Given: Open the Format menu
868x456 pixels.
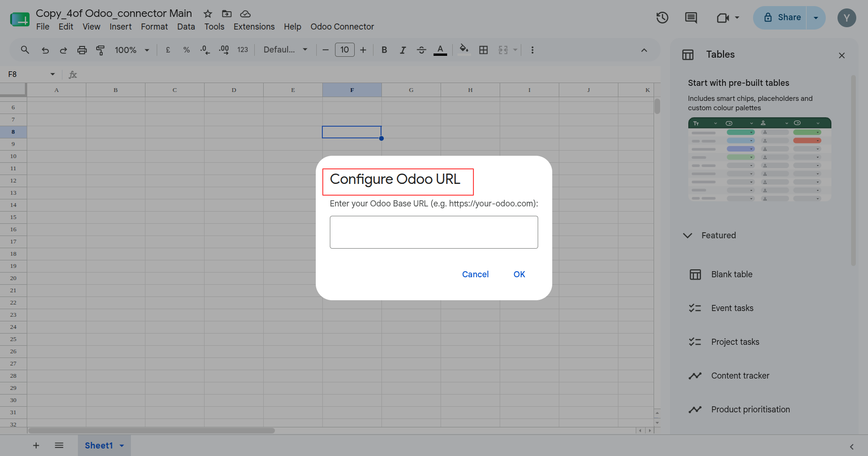Looking at the screenshot, I should pyautogui.click(x=154, y=27).
